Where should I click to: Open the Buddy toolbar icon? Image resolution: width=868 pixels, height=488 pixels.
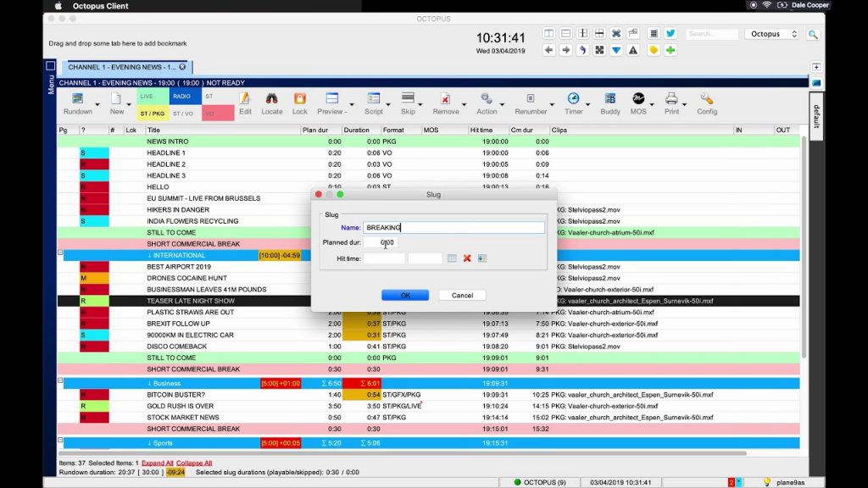(609, 99)
